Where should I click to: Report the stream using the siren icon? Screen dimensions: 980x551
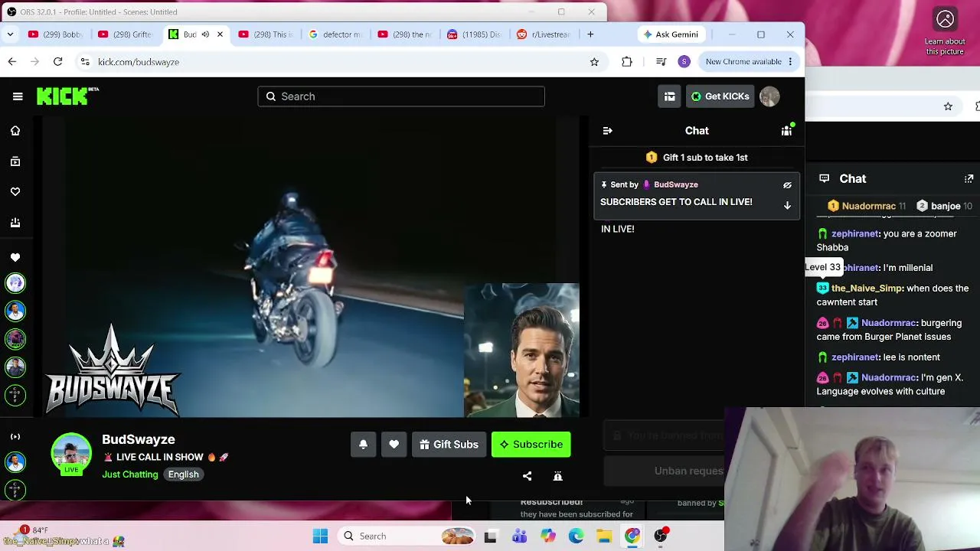tap(557, 476)
